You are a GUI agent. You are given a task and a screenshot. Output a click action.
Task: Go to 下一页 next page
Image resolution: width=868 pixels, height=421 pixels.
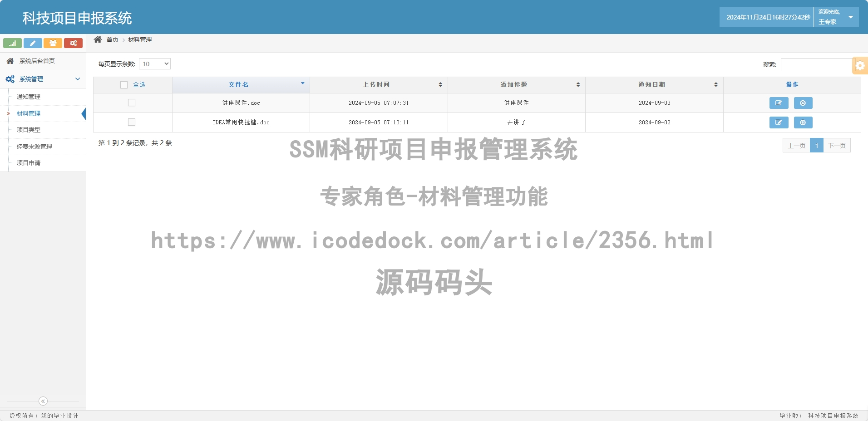pyautogui.click(x=837, y=146)
